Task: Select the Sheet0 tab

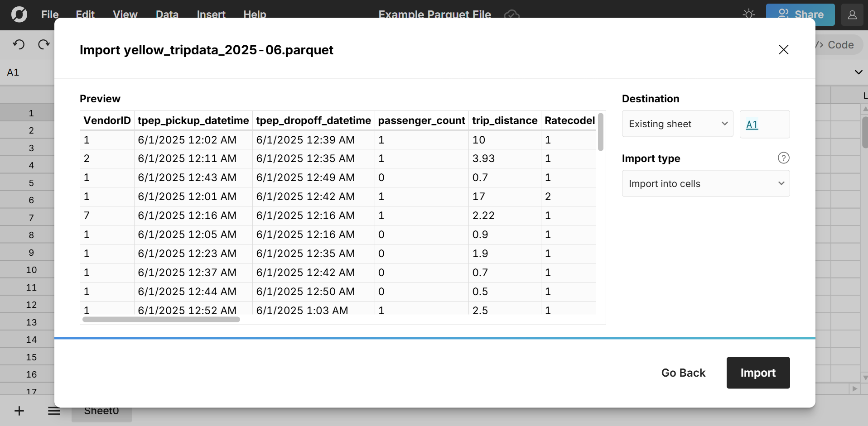Action: [x=101, y=411]
